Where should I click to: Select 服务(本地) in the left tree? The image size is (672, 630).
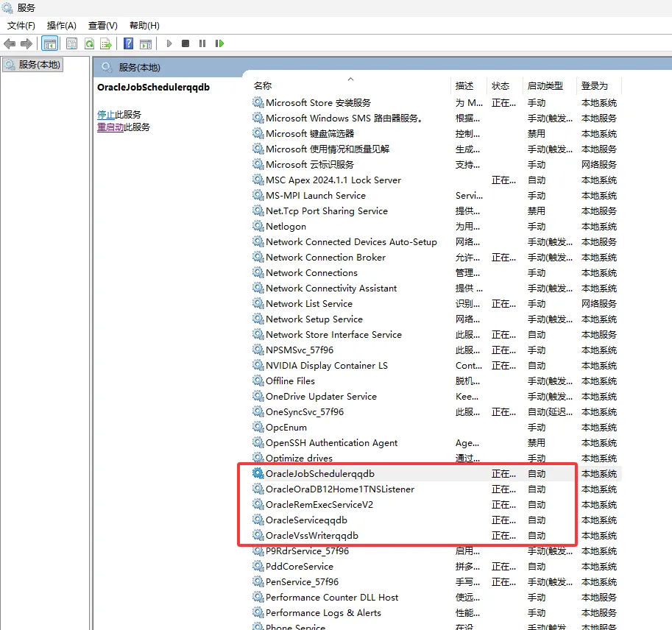pyautogui.click(x=33, y=65)
